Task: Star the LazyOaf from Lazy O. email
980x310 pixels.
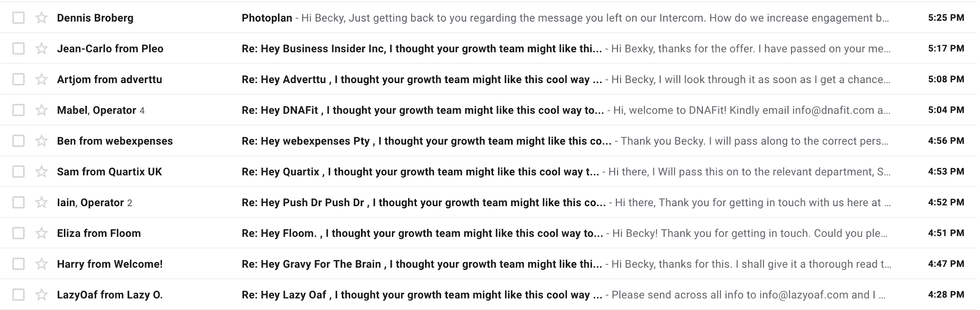Action: tap(41, 295)
